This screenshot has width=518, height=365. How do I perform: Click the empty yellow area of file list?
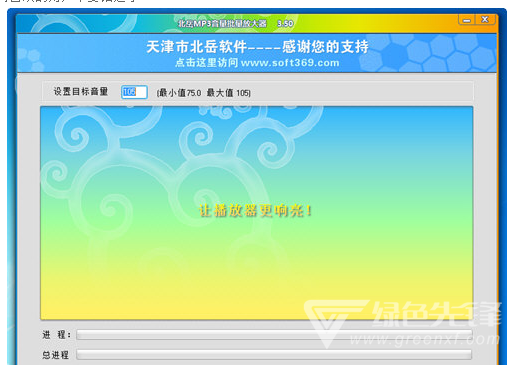200,287
